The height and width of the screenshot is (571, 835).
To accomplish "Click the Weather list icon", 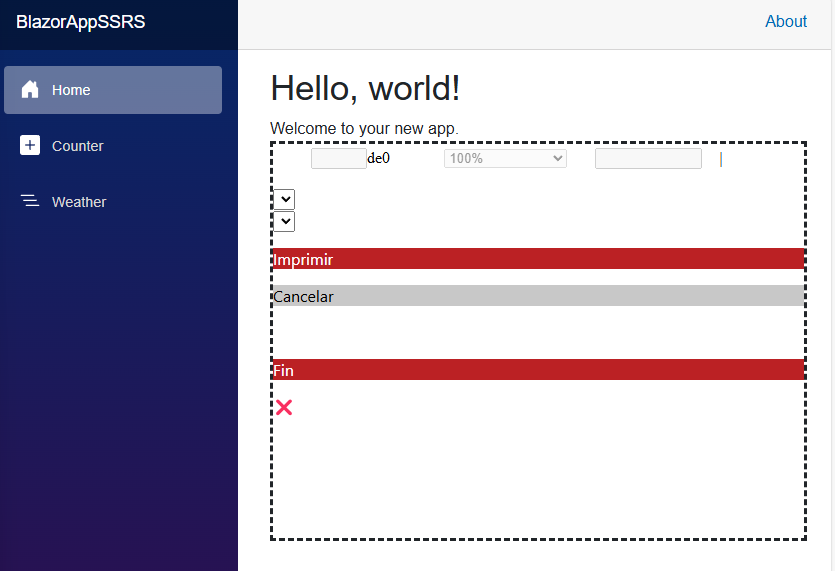I will click(30, 201).
